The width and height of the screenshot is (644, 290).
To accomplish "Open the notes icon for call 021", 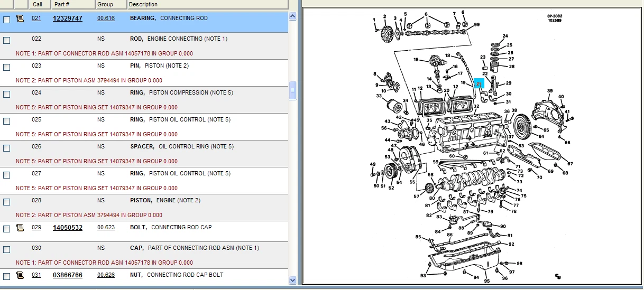I will click(x=20, y=18).
